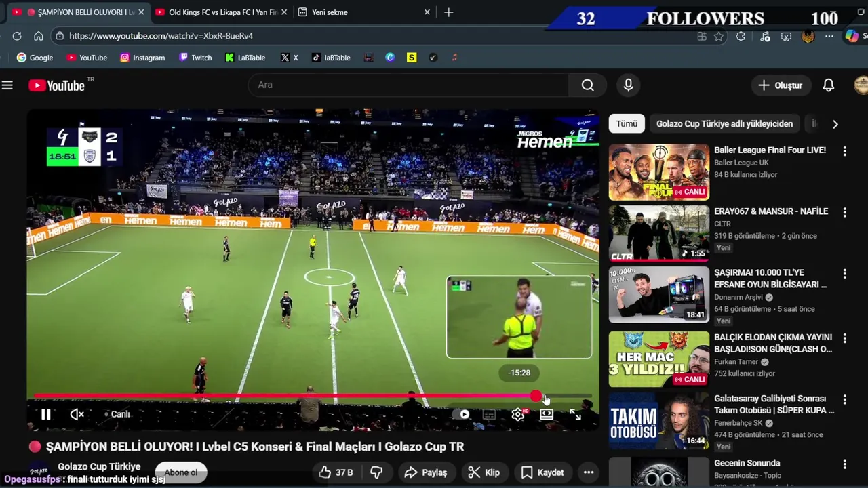
Task: Click the red progress bar scrubber handle
Action: click(x=536, y=396)
